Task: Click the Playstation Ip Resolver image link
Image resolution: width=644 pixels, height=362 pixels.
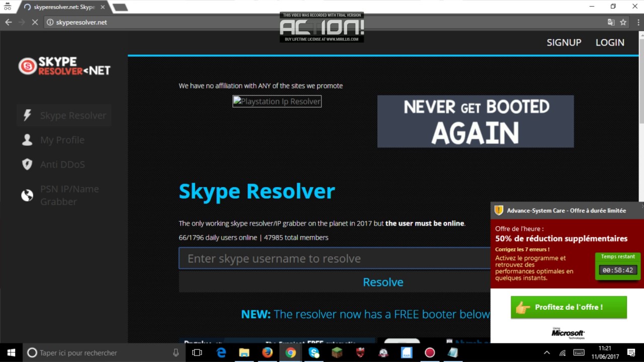Action: coord(277,102)
